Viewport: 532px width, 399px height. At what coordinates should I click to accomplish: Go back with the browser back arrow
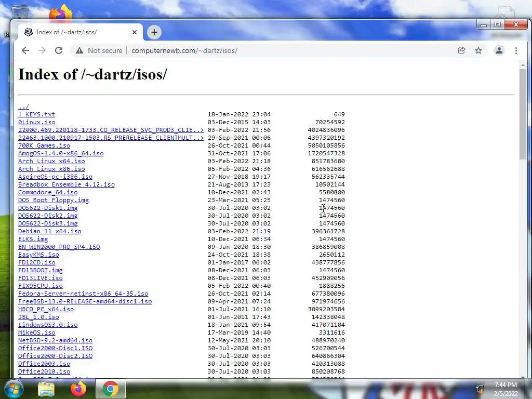tap(25, 50)
